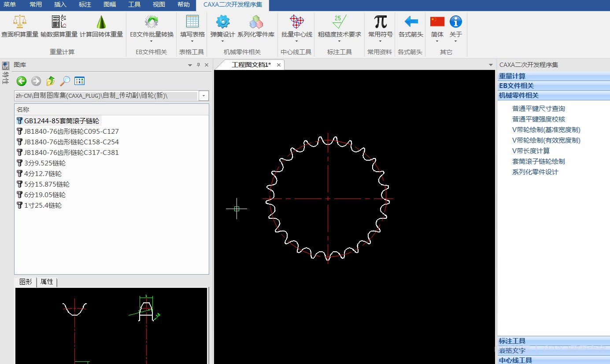Click the 计算回转体重量 green cone icon

[x=101, y=22]
